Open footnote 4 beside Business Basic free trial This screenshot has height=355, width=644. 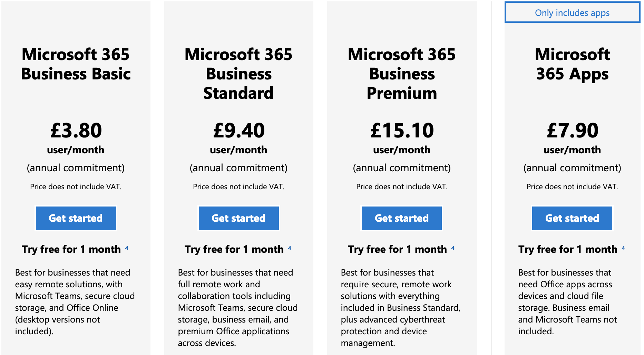point(127,248)
